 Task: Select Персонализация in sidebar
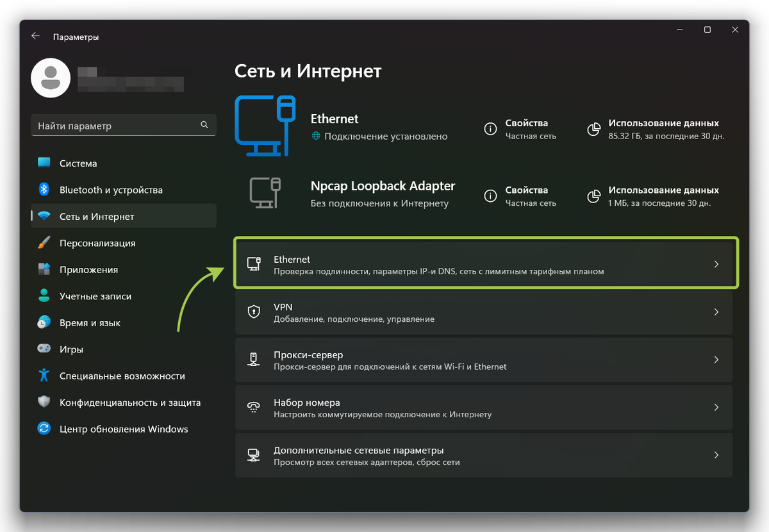click(x=124, y=243)
